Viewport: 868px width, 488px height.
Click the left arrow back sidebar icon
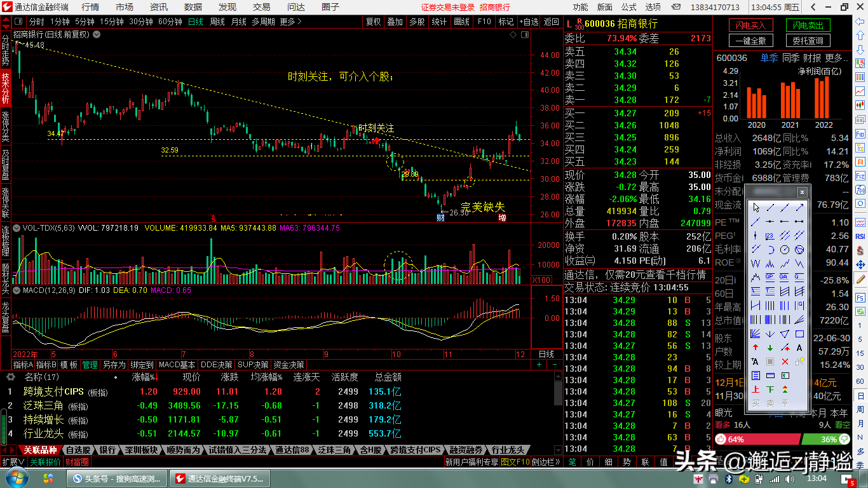click(x=860, y=22)
